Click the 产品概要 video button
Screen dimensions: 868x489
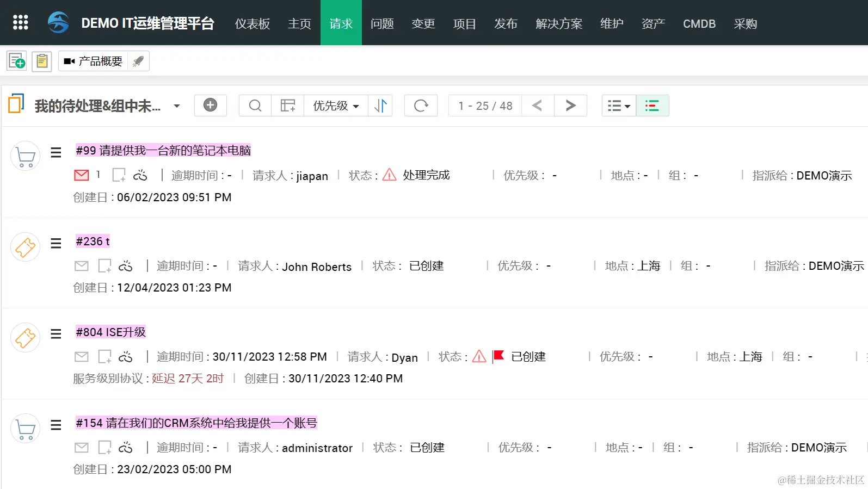coord(93,61)
